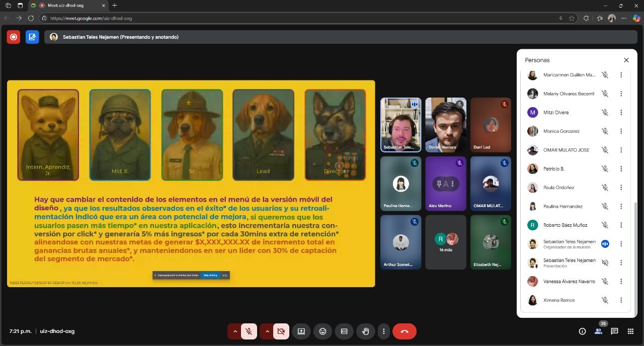Toggle the microphone mute button

pyautogui.click(x=249, y=331)
